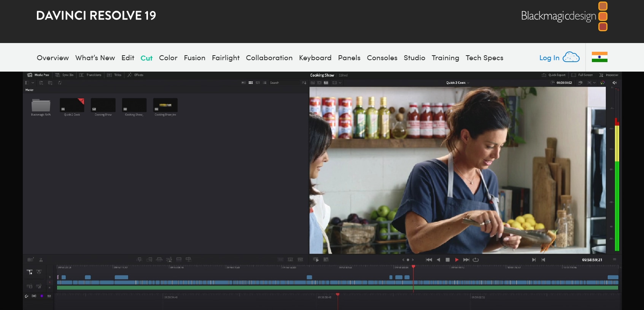The image size is (644, 310).
Task: Click the jog wheel control under viewer
Action: [x=408, y=260]
